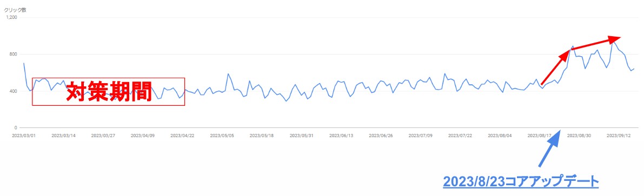The height and width of the screenshot is (196, 644).
Task: Click the 2023/08/17 date label
Action: point(539,136)
